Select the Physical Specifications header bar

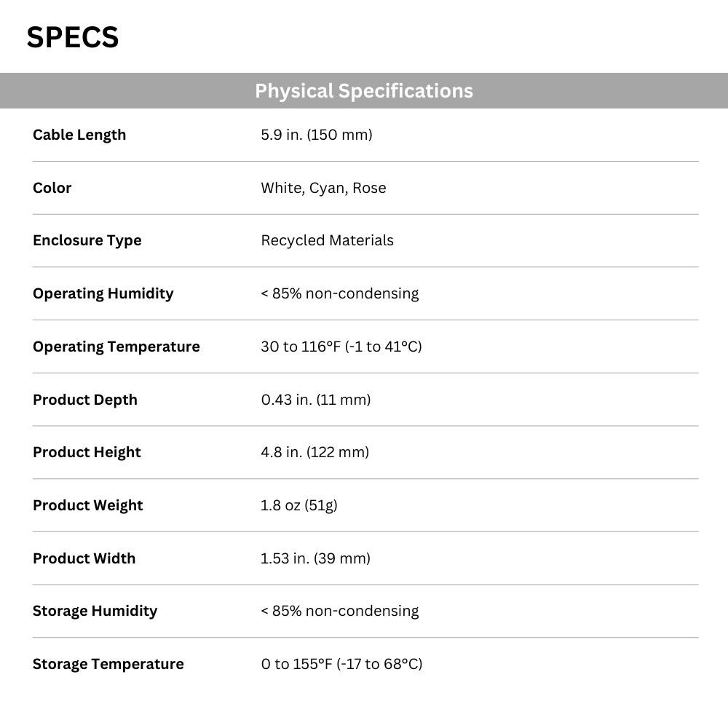pos(364,90)
